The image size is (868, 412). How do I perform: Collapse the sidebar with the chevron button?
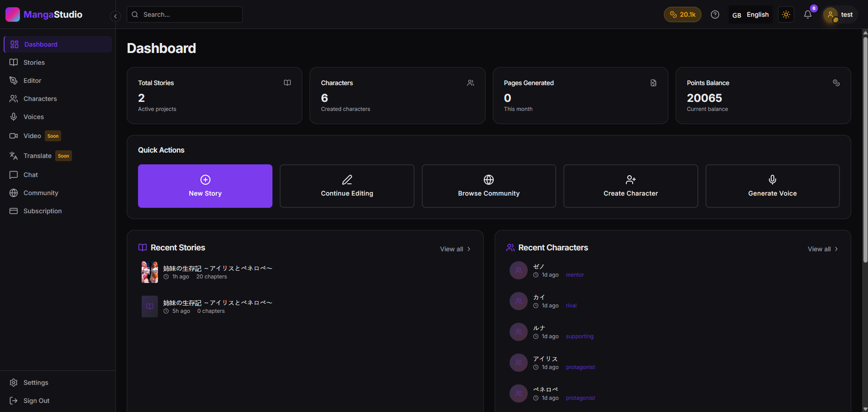115,16
